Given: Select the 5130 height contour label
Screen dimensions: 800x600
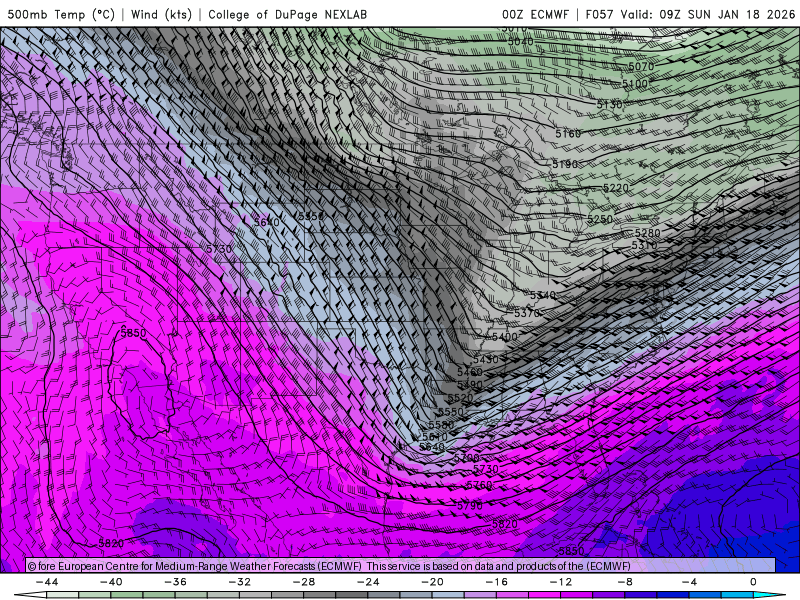Looking at the screenshot, I should click(610, 104).
